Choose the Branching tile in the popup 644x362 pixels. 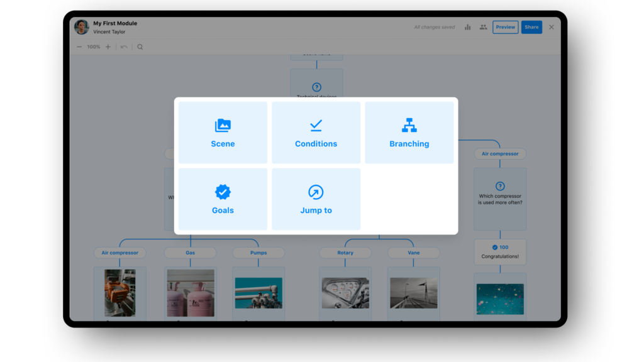(409, 133)
